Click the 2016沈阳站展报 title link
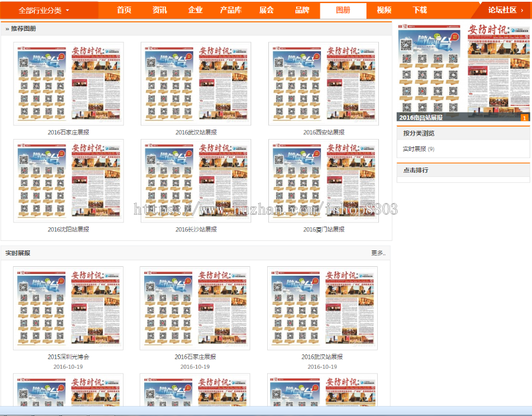This screenshot has height=416, width=532. click(x=68, y=230)
